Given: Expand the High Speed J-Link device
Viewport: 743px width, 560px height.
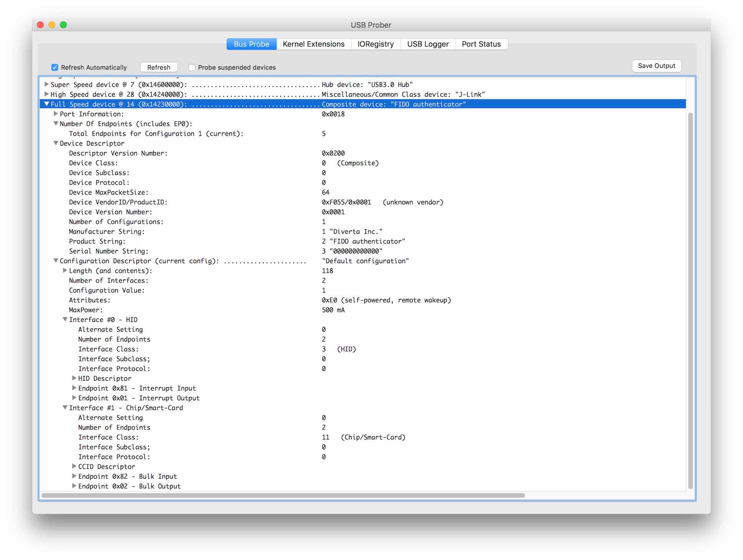Looking at the screenshot, I should click(x=46, y=94).
